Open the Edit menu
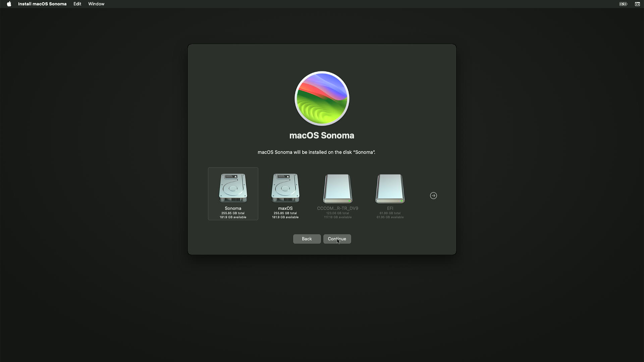This screenshot has width=644, height=362. (77, 4)
